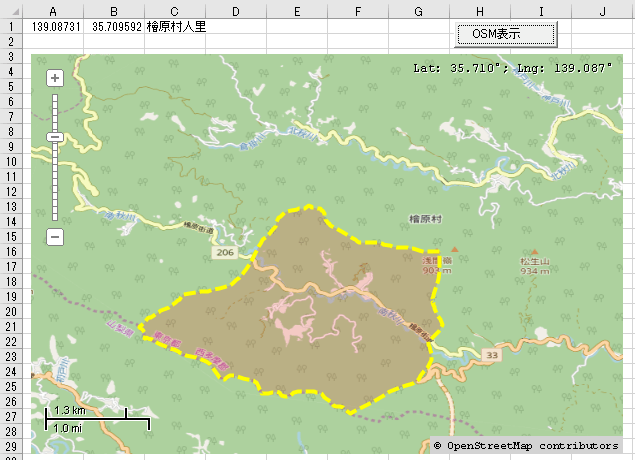Click the 檜原村 village label on map
This screenshot has width=635, height=460.
(425, 219)
